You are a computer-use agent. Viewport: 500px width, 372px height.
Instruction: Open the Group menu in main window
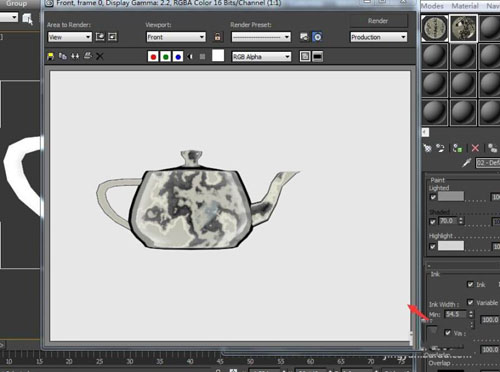(x=16, y=4)
